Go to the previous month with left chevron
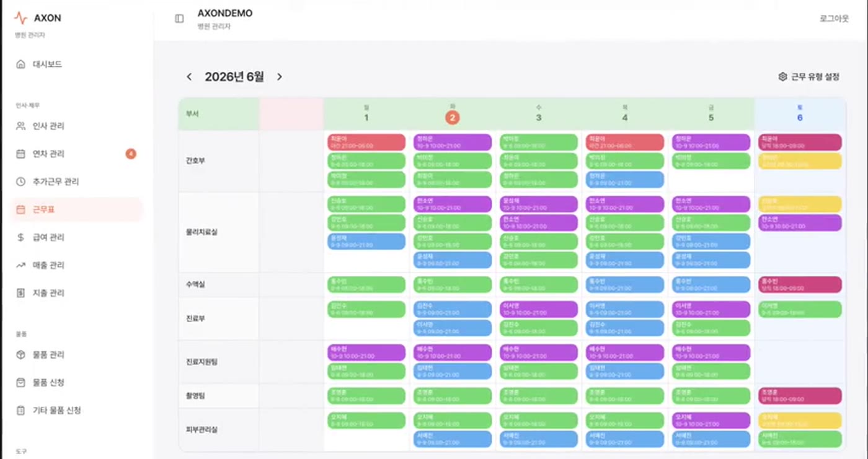Image resolution: width=868 pixels, height=459 pixels. coord(189,77)
